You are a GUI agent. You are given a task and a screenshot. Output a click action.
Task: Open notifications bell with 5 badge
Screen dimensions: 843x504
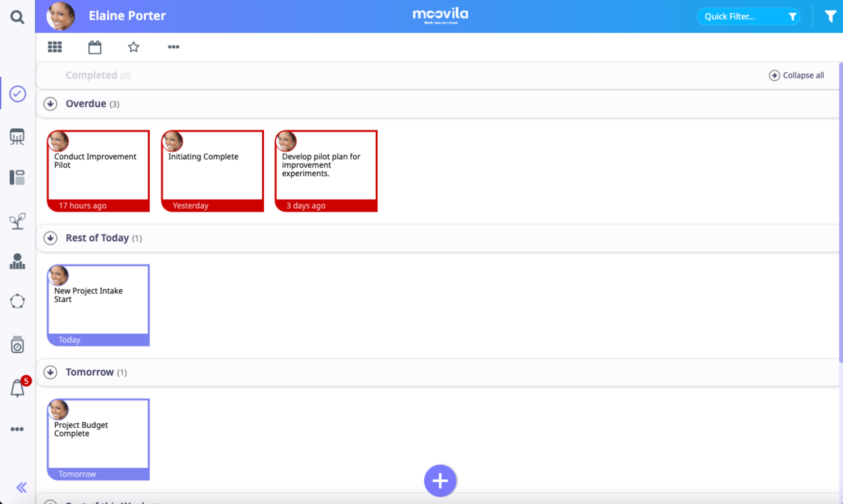point(17,388)
